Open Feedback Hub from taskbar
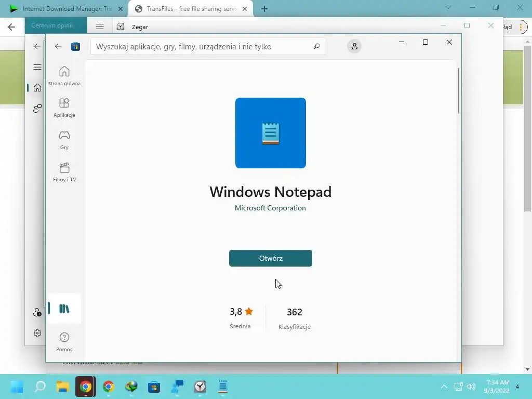Image resolution: width=532 pixels, height=399 pixels. click(177, 387)
